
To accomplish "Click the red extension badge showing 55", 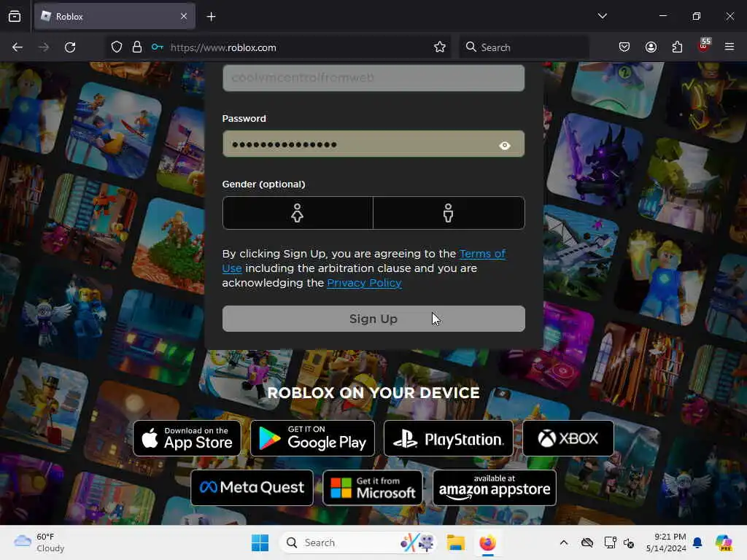I will pyautogui.click(x=704, y=45).
